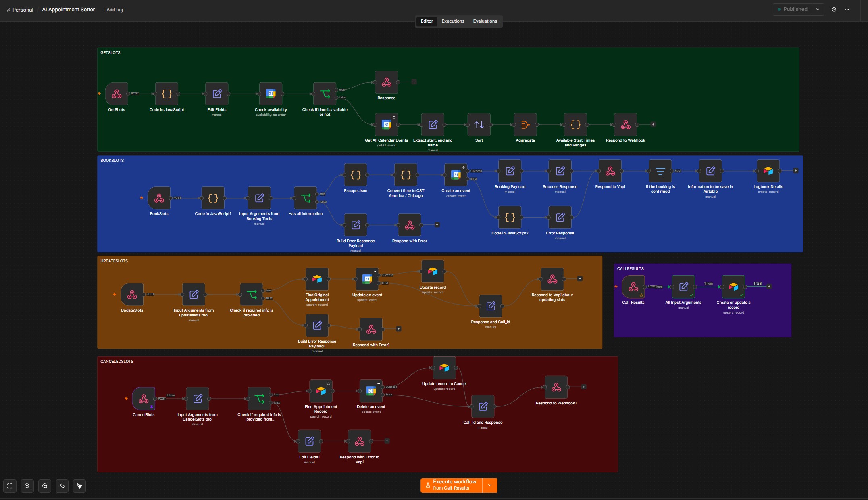Add a node after Respond to Webhook1
The height and width of the screenshot is (500, 868).
[x=584, y=387]
